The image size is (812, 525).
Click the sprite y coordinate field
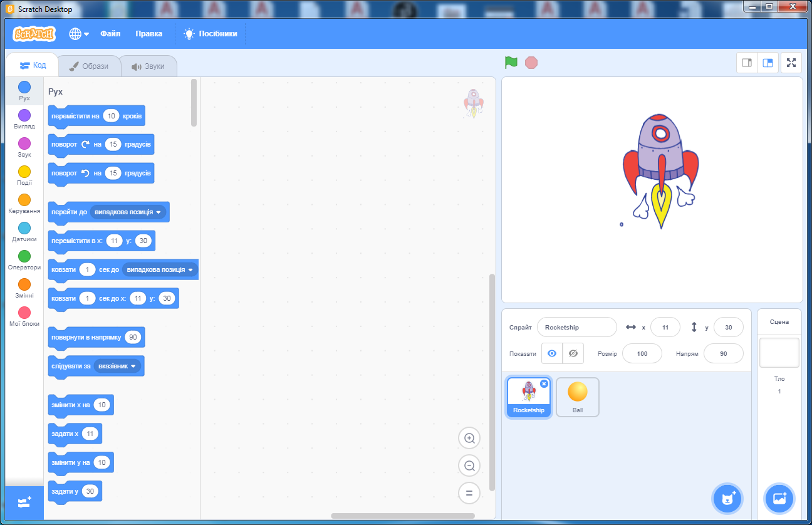tap(729, 327)
